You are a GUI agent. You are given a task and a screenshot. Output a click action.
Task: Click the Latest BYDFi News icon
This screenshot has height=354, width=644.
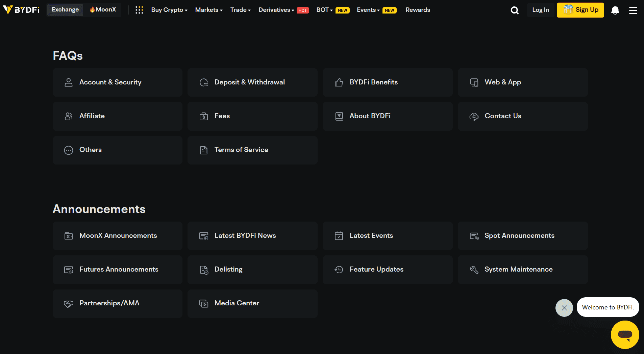204,236
